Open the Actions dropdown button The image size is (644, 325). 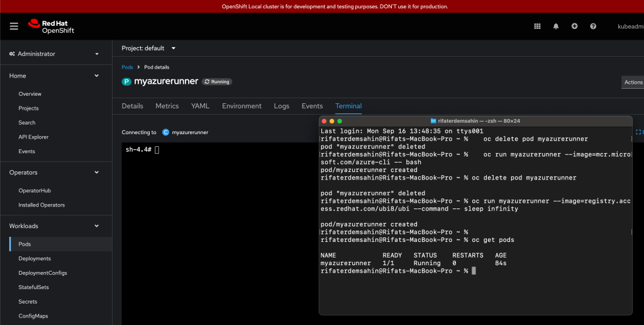pyautogui.click(x=633, y=83)
